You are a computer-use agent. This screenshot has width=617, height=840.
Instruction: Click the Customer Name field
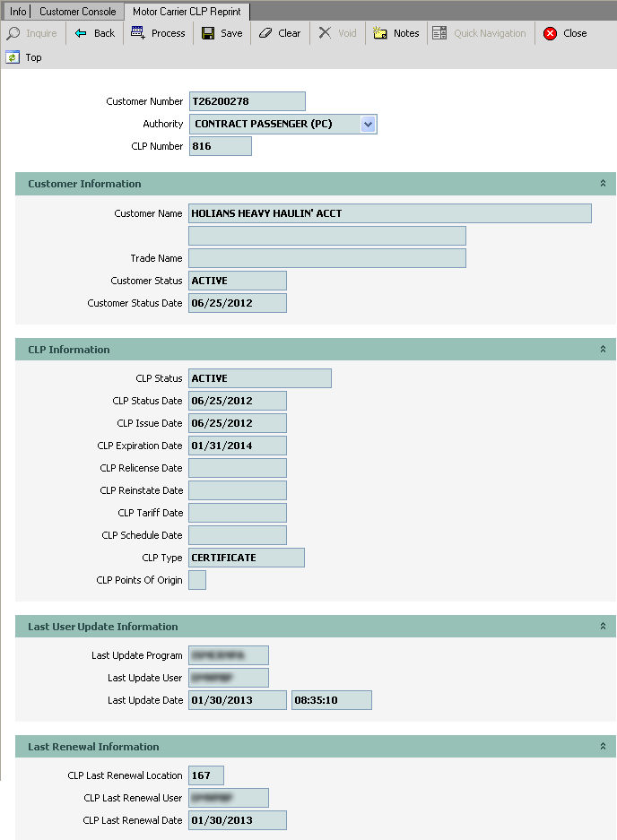[386, 213]
